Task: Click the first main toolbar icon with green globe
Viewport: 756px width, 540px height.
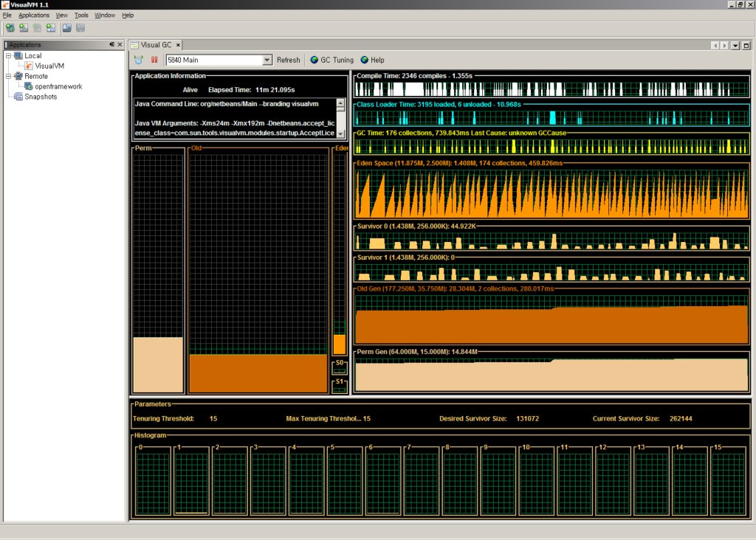Action: tap(10, 28)
